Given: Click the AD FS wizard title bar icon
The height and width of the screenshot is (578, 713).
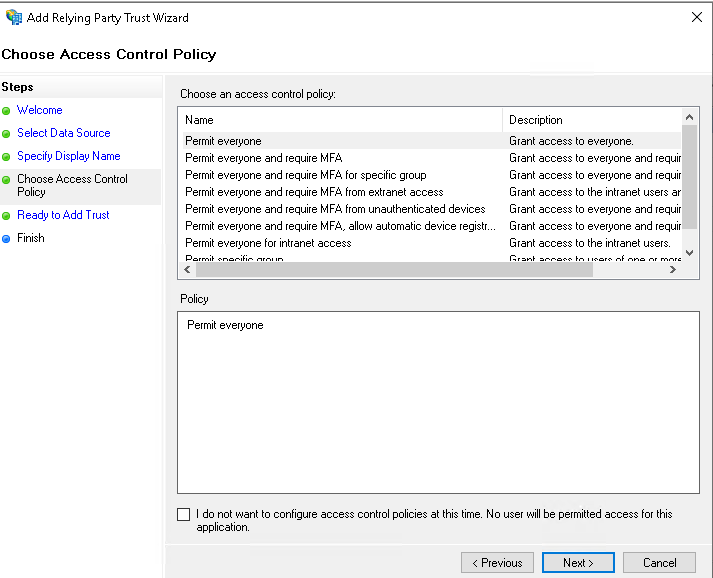Looking at the screenshot, I should pyautogui.click(x=14, y=17).
